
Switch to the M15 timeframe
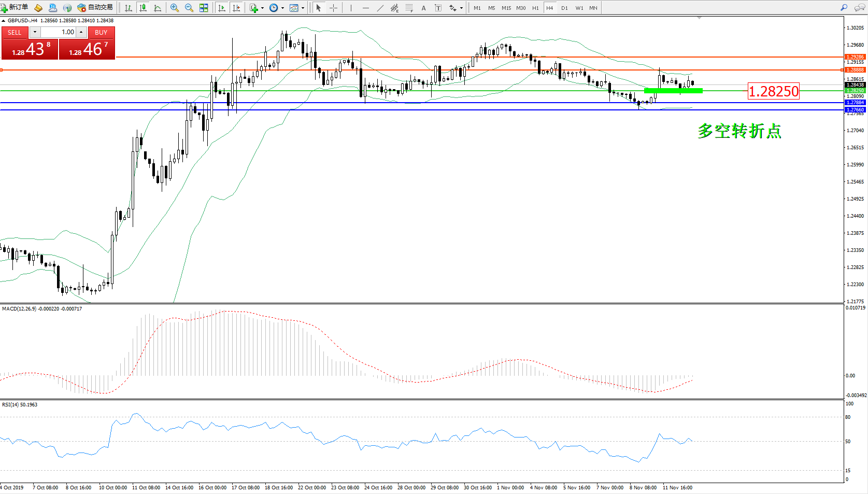pyautogui.click(x=506, y=8)
